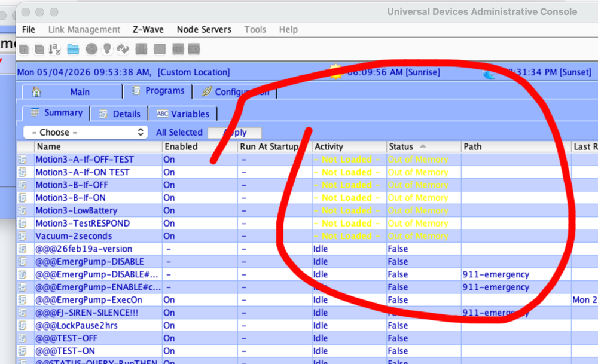The height and width of the screenshot is (364, 598).
Task: Click the blue folder toolbar icon
Action: tap(73, 49)
